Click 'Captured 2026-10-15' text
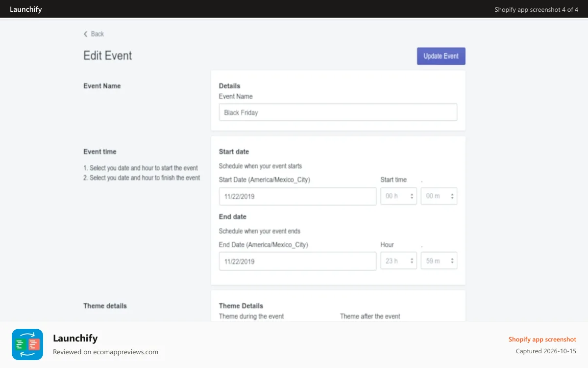The image size is (588, 368). (546, 351)
